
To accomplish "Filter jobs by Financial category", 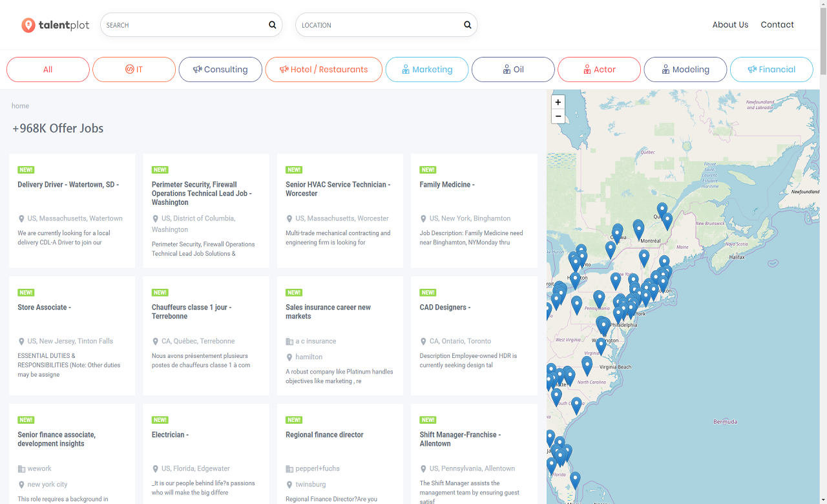I will 771,70.
